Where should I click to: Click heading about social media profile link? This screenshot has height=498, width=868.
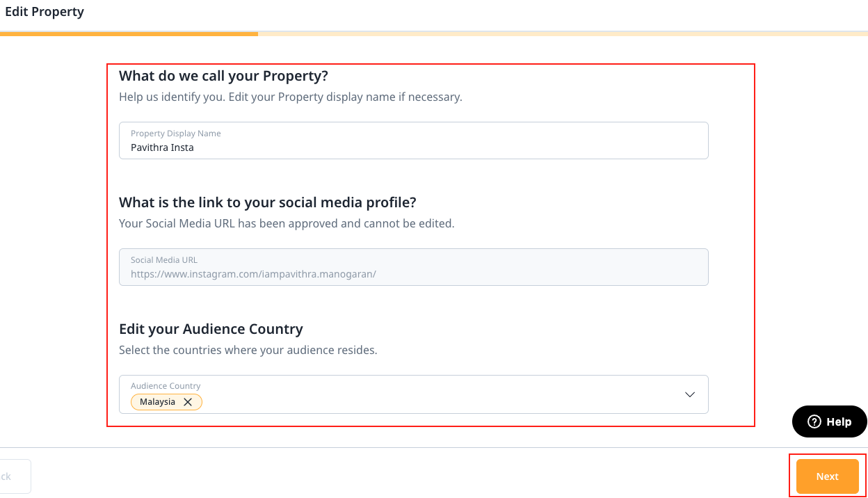pyautogui.click(x=268, y=202)
